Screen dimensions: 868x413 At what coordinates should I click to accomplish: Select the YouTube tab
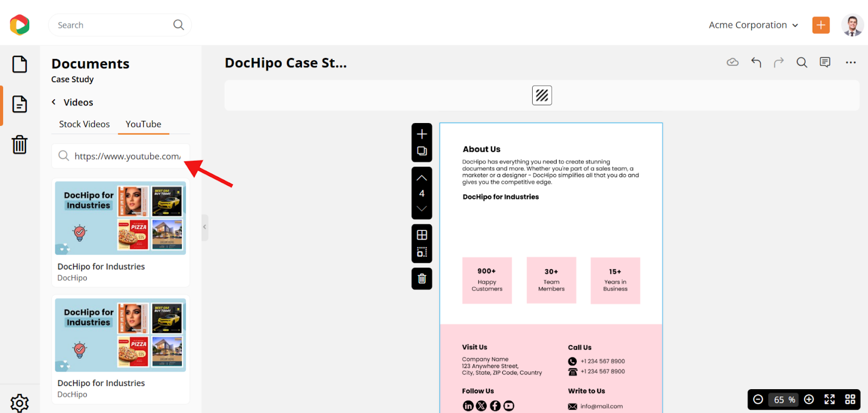(x=143, y=124)
